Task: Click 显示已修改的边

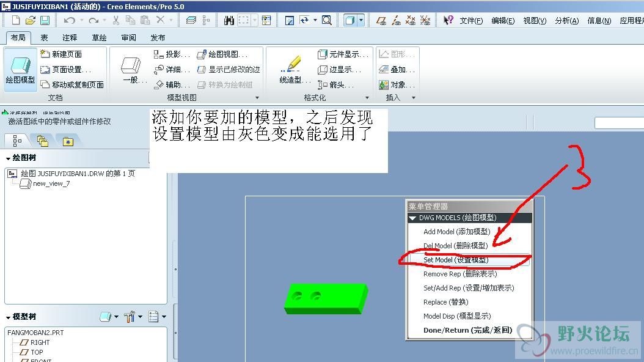Action: (229, 70)
